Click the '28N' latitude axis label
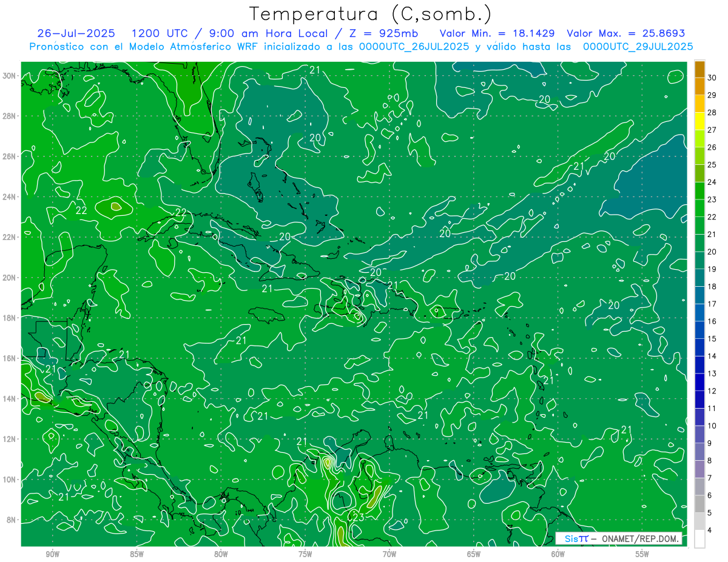Screen dimensions: 728x562 pos(10,116)
